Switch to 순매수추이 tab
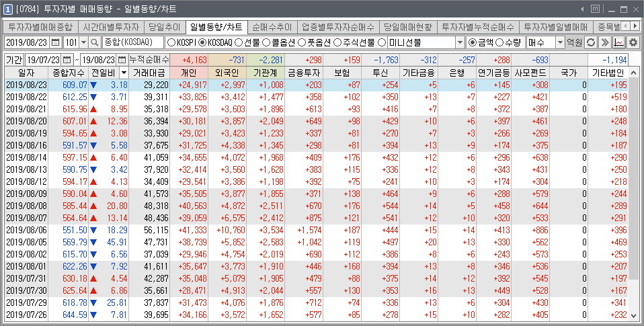Image resolution: width=644 pixels, height=326 pixels. click(272, 28)
